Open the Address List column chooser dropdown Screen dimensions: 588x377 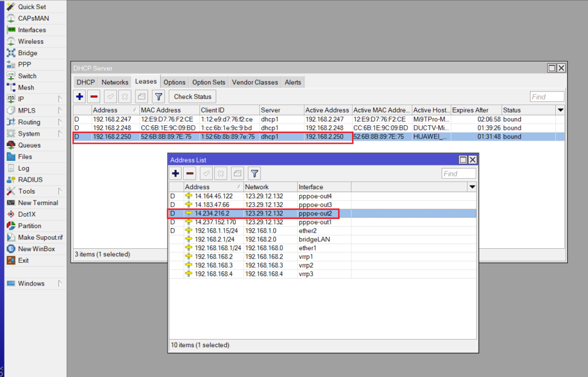click(472, 187)
